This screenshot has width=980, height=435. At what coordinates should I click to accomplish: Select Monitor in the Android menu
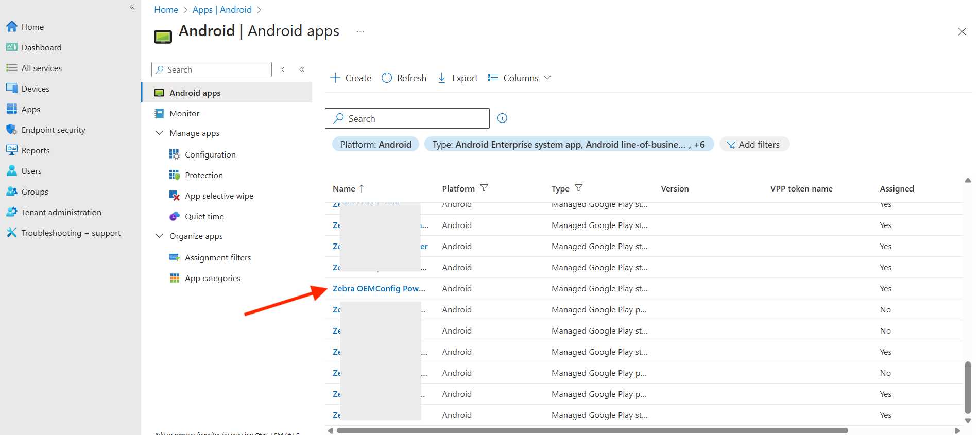click(x=184, y=113)
